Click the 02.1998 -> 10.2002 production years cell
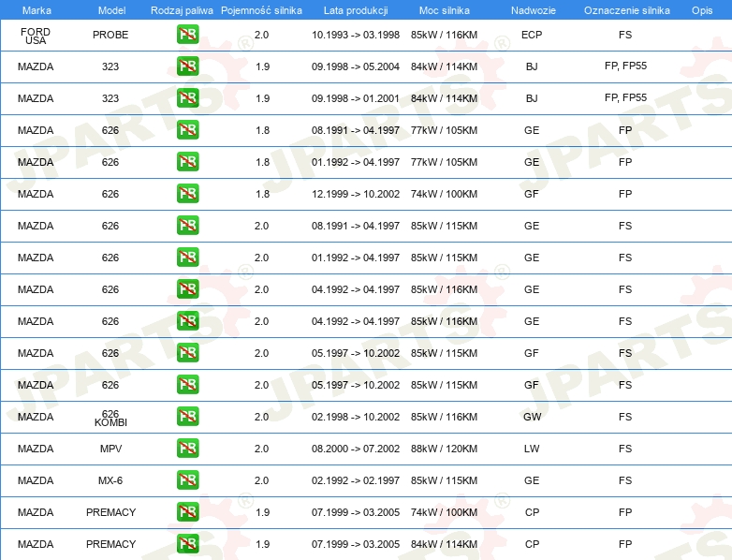 pos(356,417)
